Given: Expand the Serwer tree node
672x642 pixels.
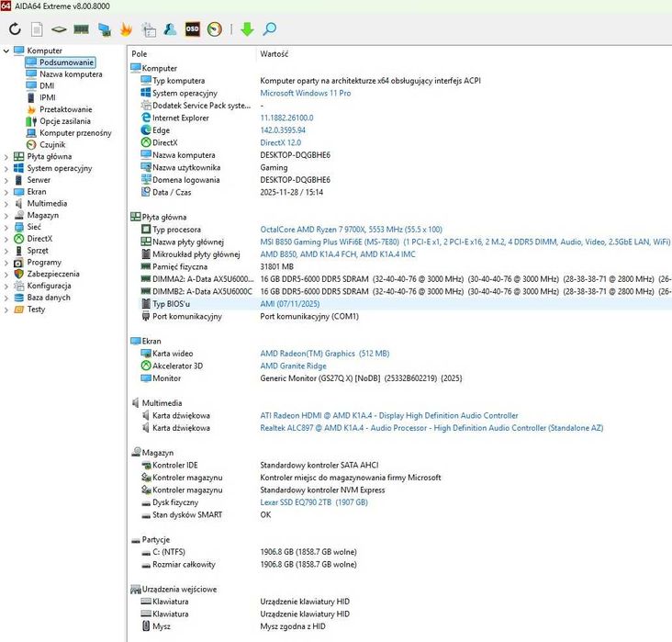Looking at the screenshot, I should pos(6,181).
